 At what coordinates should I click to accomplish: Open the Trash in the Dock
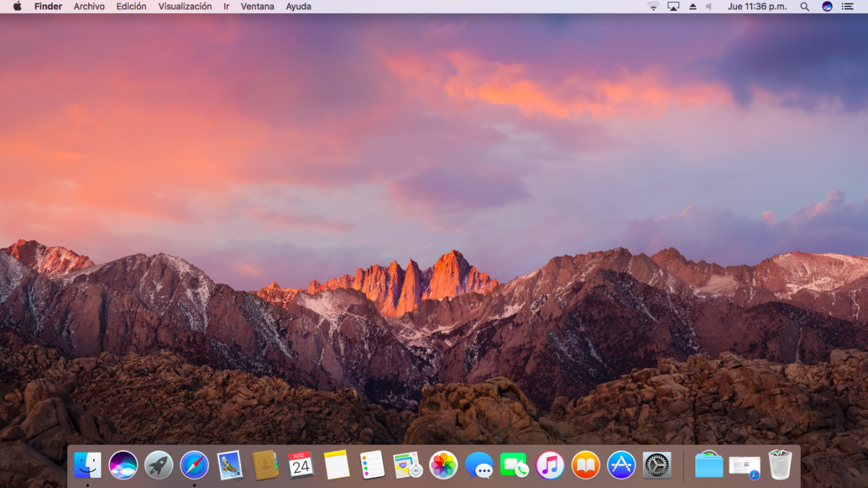pos(780,465)
